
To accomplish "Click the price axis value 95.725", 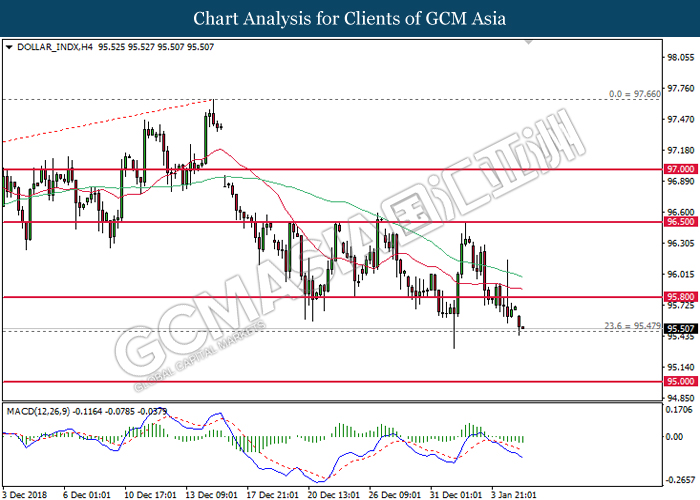I will coord(681,306).
